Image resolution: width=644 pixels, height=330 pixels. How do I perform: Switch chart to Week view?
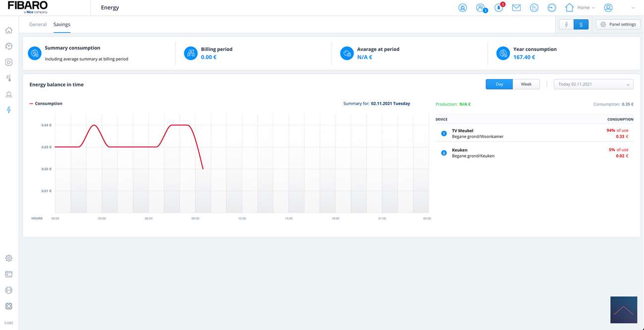(x=526, y=85)
